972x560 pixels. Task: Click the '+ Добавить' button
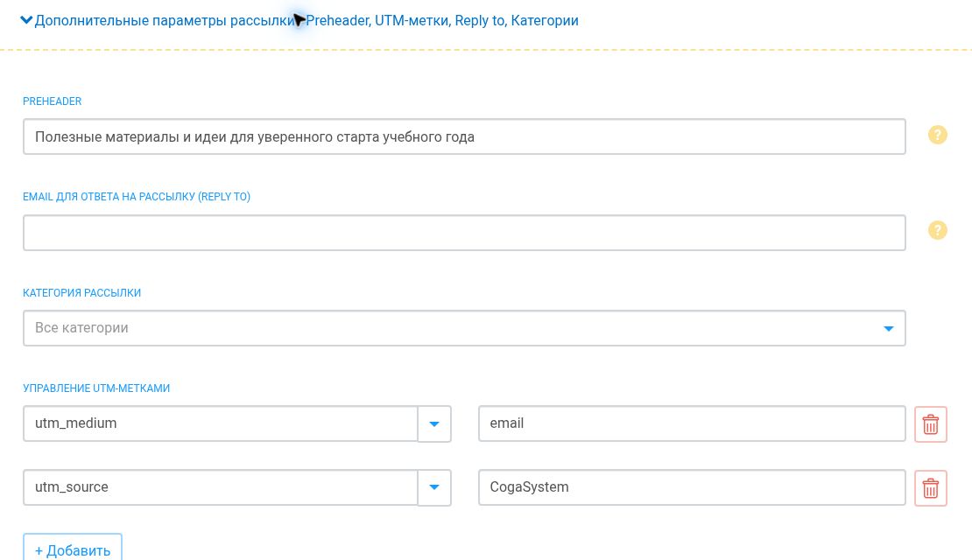tap(73, 549)
